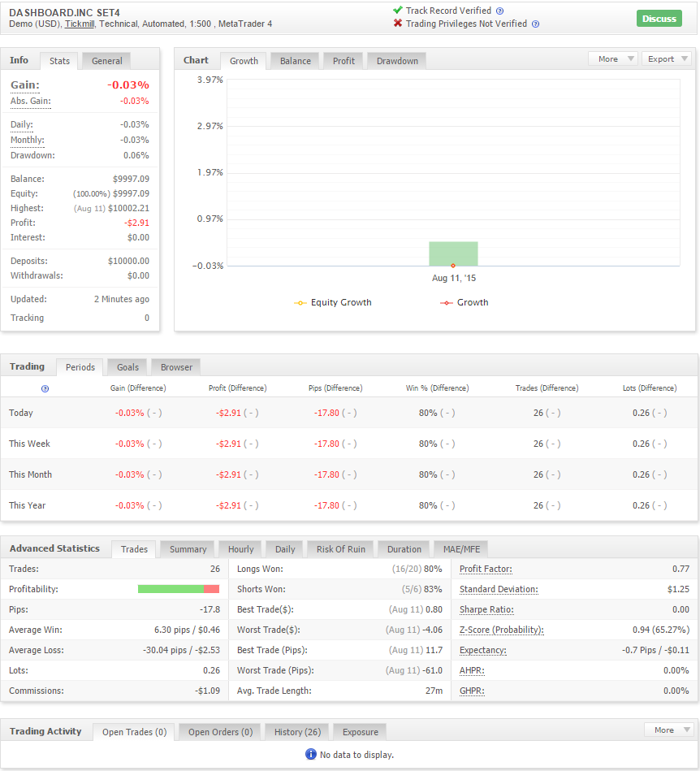Click help icon in Periods table header
The image size is (700, 771).
pyautogui.click(x=45, y=388)
